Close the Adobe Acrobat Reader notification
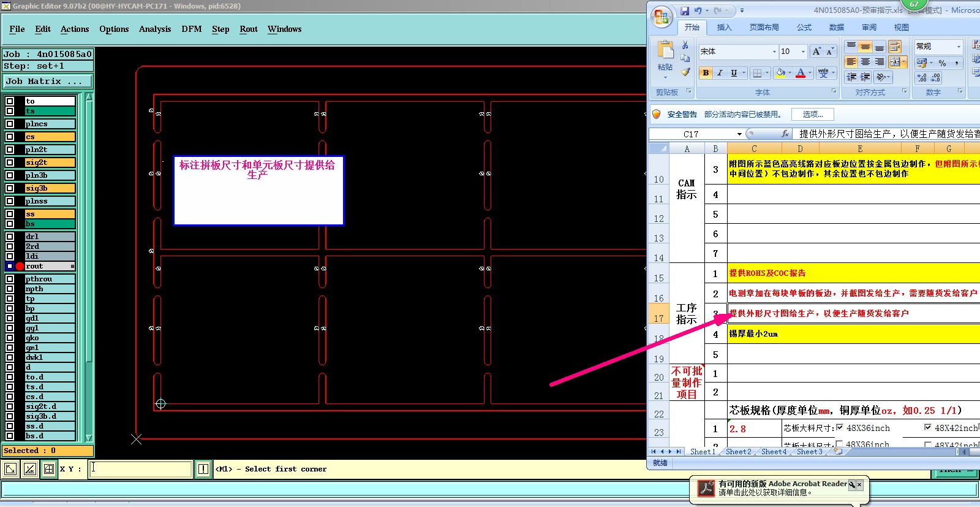 [x=859, y=484]
